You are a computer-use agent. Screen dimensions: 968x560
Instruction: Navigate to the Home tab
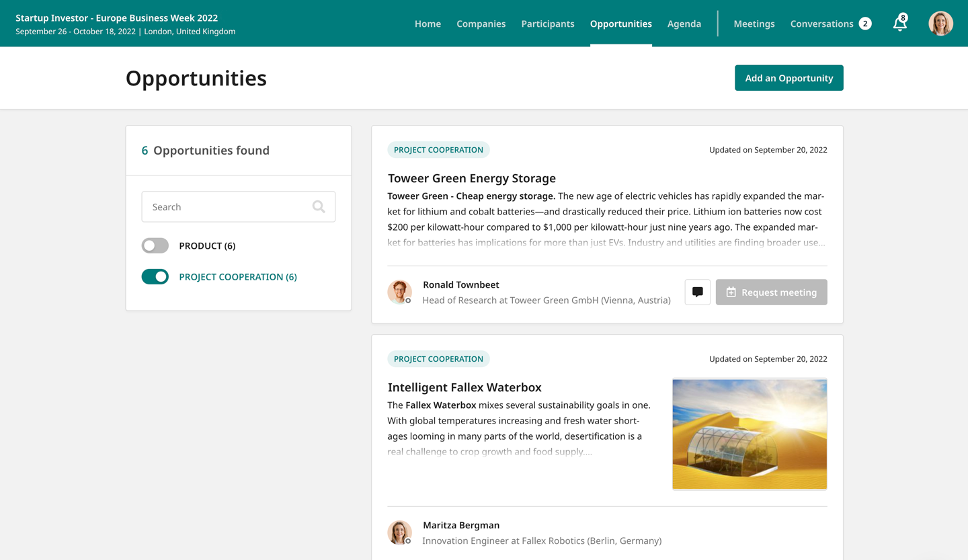[428, 24]
